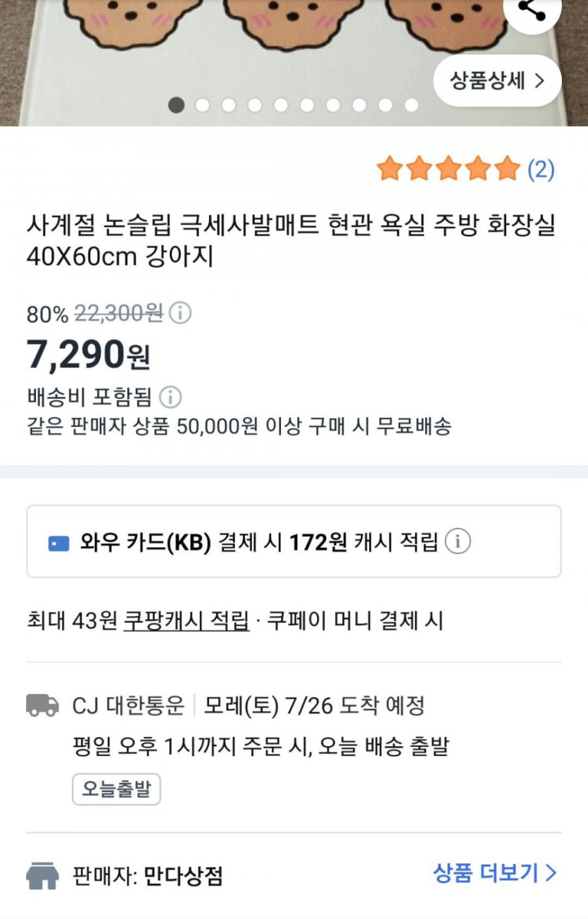
Task: Tap the seller store icon
Action: click(42, 876)
